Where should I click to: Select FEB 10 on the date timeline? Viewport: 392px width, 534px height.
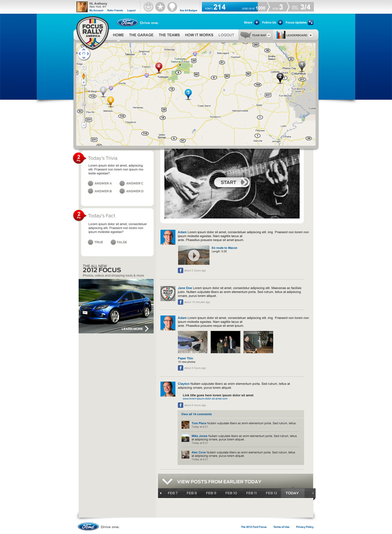[231, 493]
